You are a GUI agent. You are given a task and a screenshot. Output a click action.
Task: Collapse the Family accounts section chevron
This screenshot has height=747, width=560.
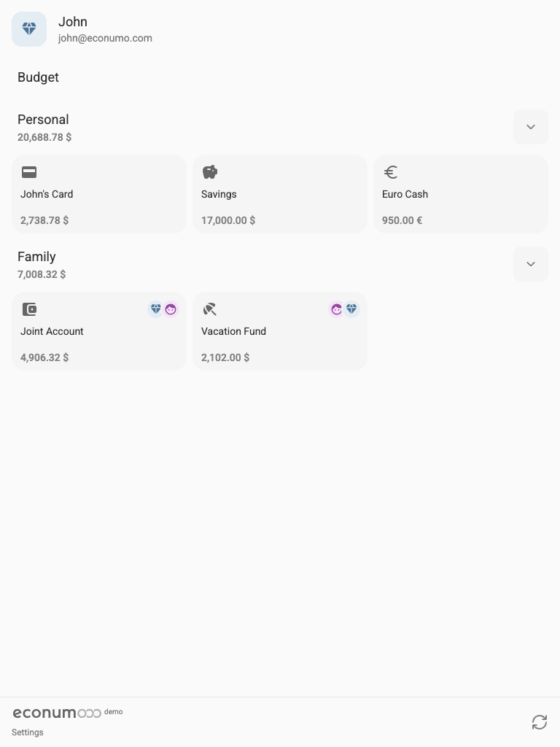(531, 264)
